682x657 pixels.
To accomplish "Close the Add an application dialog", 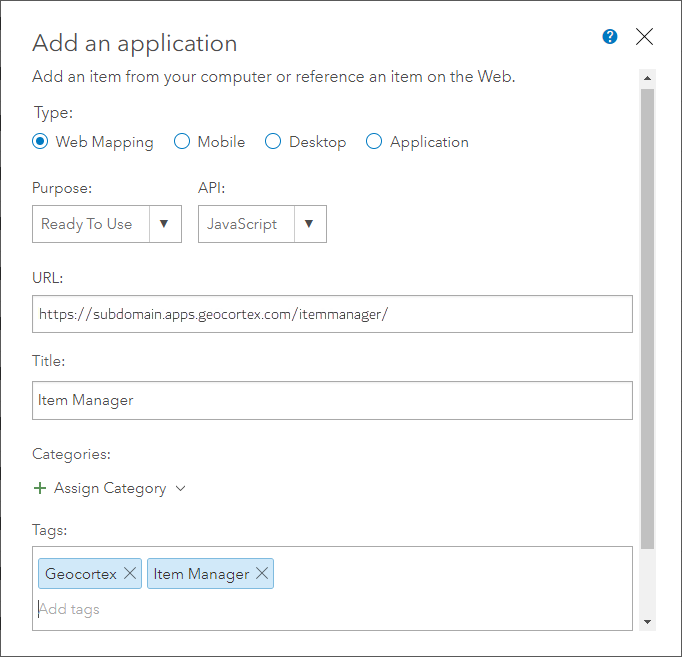I will 644,37.
